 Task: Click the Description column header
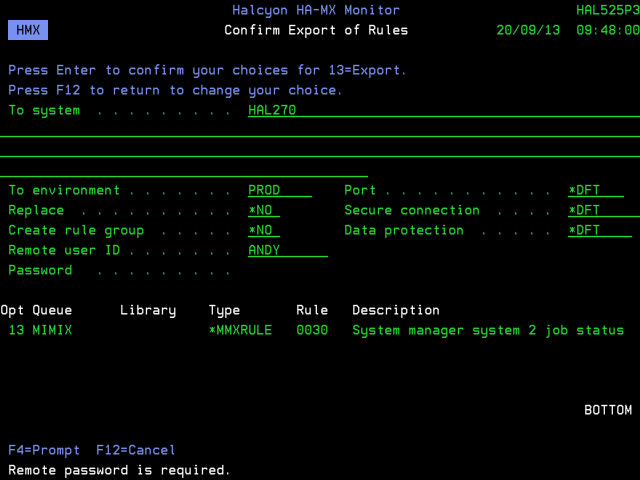396,310
